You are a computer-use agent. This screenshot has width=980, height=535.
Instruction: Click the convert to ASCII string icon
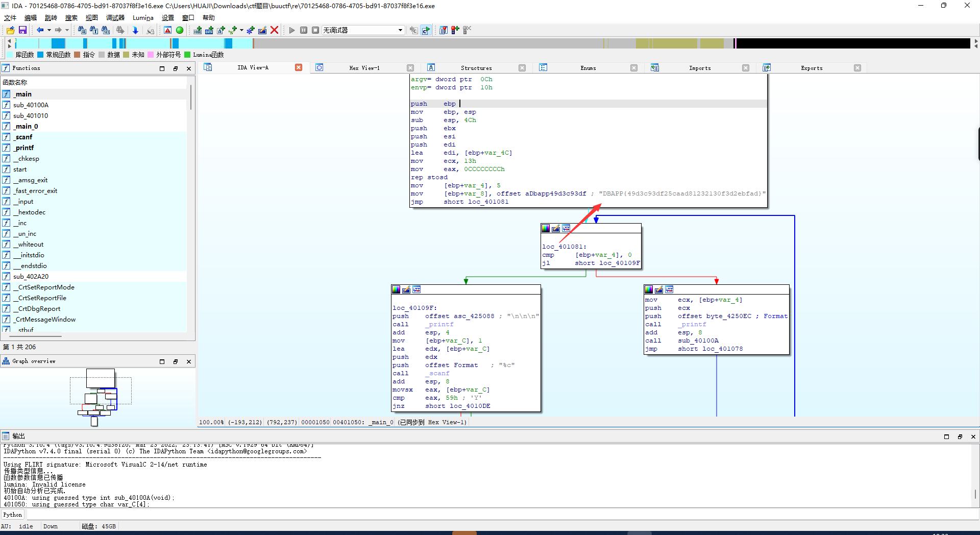221,30
